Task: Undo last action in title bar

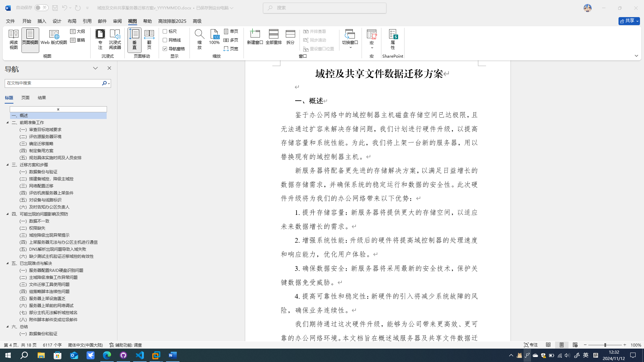Action: point(64,8)
